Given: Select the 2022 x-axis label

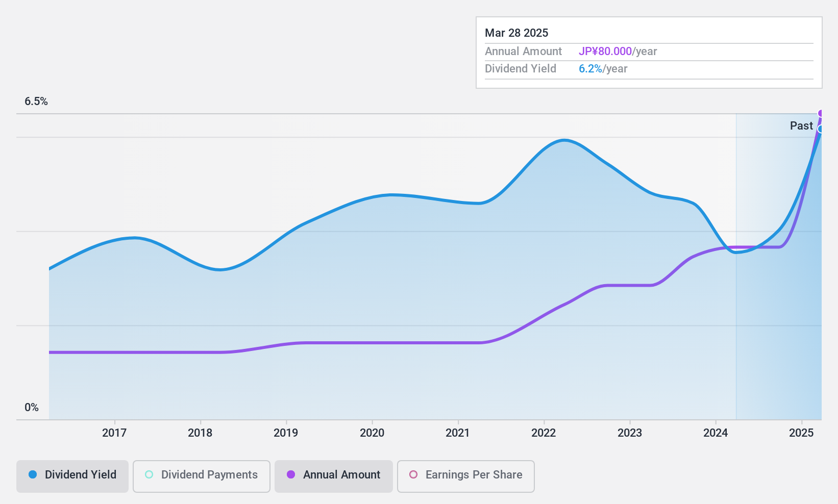Looking at the screenshot, I should point(544,433).
